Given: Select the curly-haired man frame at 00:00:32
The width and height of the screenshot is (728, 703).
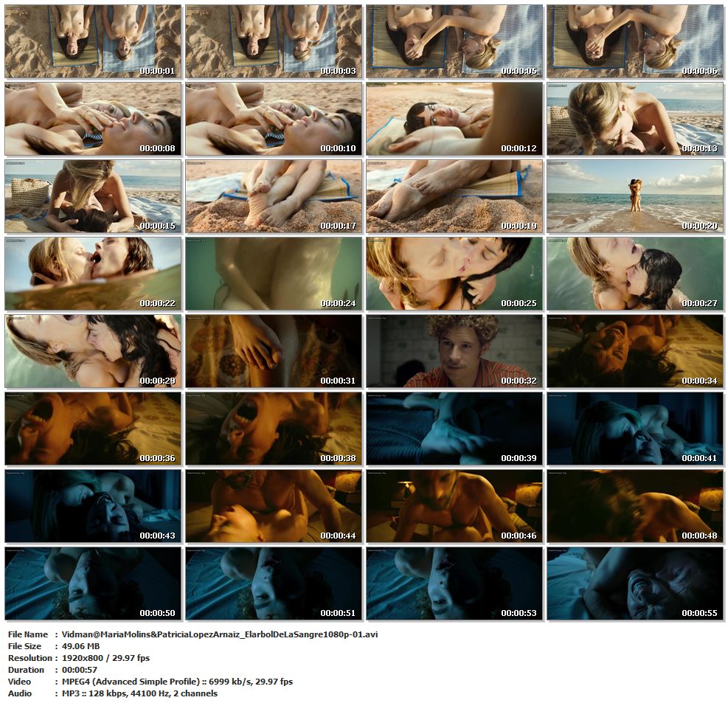Looking at the screenshot, I should (x=454, y=351).
